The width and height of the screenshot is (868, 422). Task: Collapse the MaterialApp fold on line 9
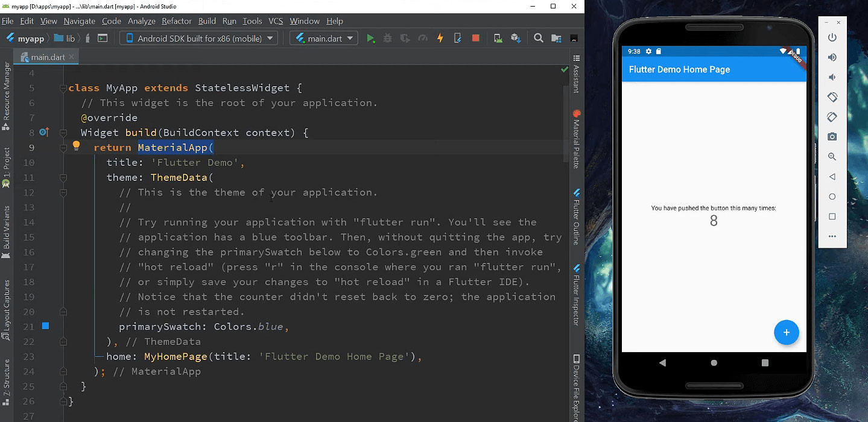(63, 148)
